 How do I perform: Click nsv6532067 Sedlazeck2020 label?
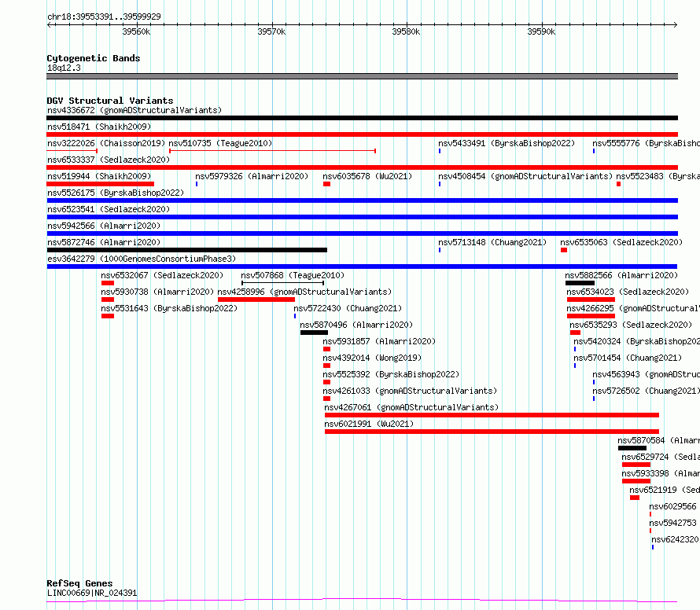pos(162,275)
